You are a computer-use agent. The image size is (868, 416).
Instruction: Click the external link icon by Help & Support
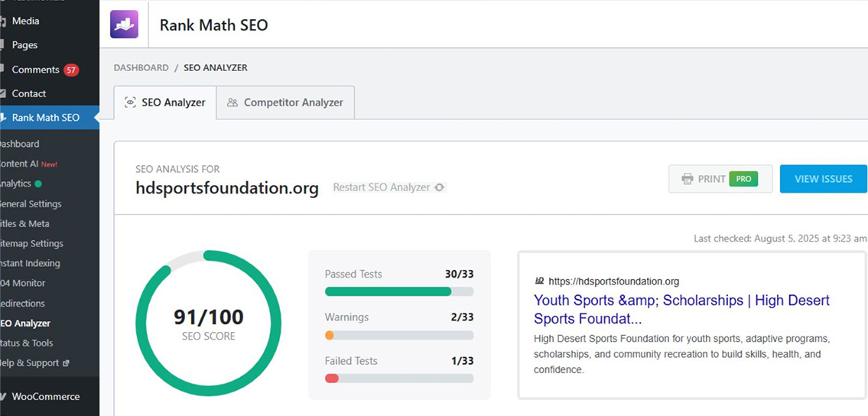tap(67, 363)
